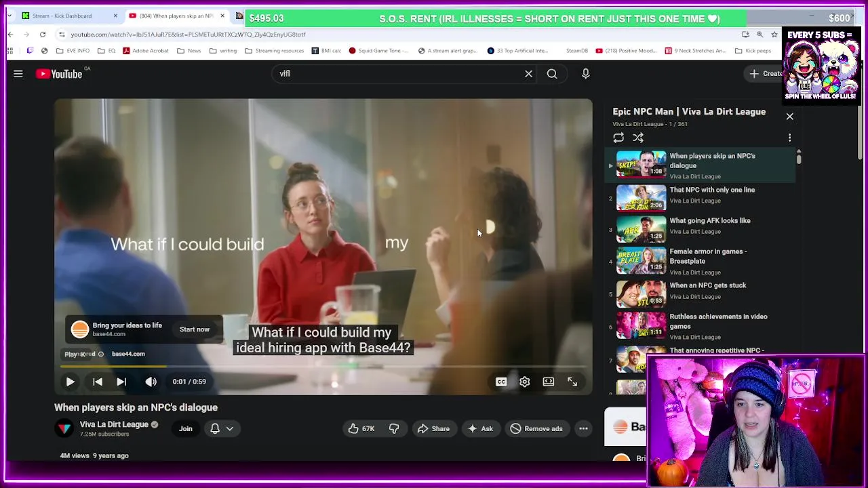Open Viva La Dirt League channel name link
Viewport: 868px width, 488px height.
(114, 424)
